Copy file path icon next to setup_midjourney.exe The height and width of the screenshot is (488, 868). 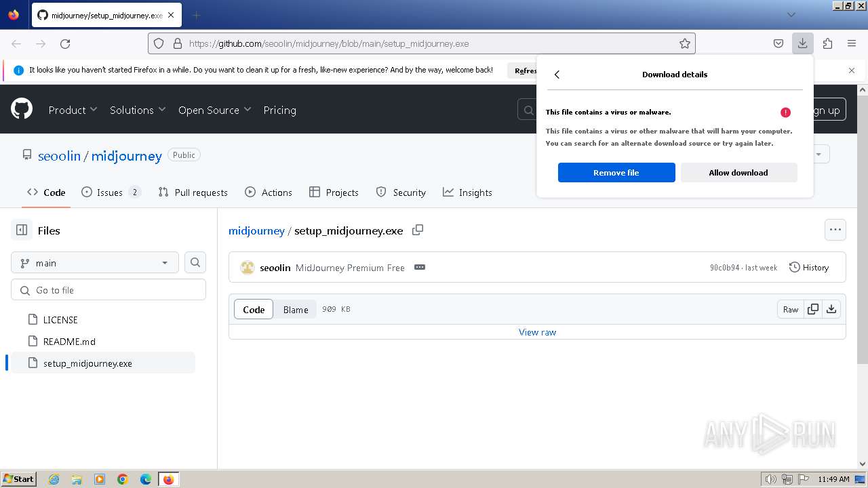pyautogui.click(x=418, y=230)
